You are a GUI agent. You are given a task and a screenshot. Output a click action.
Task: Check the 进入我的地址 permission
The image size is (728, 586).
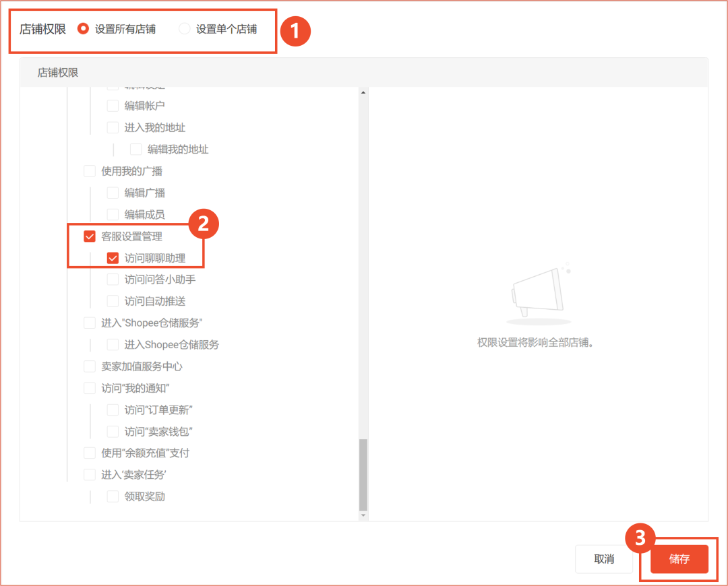113,127
